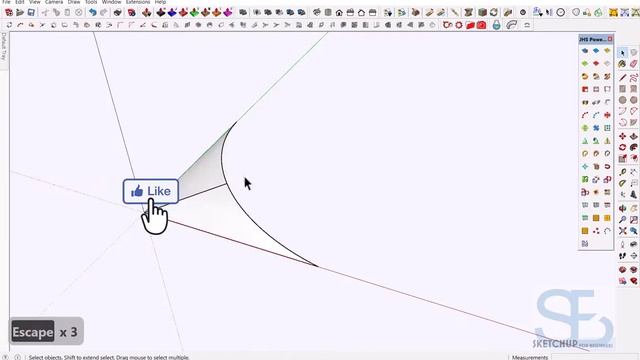Image resolution: width=640 pixels, height=360 pixels.
Task: Switch to Front view house icon
Action: point(339,13)
